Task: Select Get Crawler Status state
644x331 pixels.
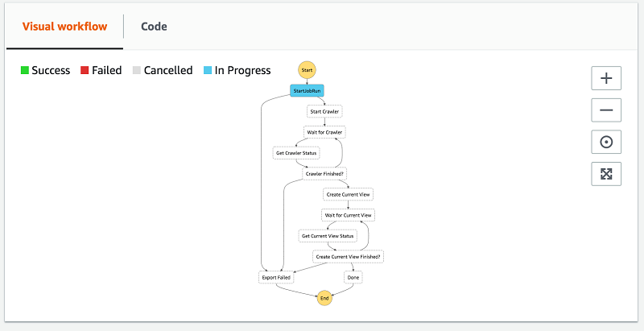Action: (296, 153)
